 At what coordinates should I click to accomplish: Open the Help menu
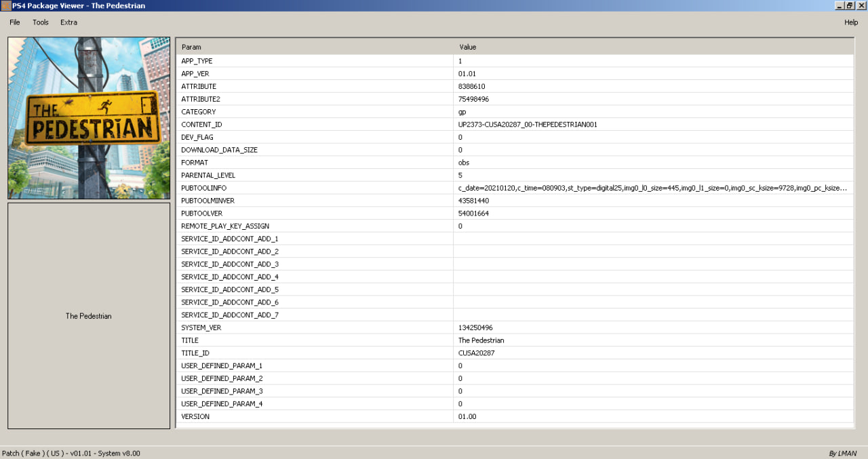point(851,22)
